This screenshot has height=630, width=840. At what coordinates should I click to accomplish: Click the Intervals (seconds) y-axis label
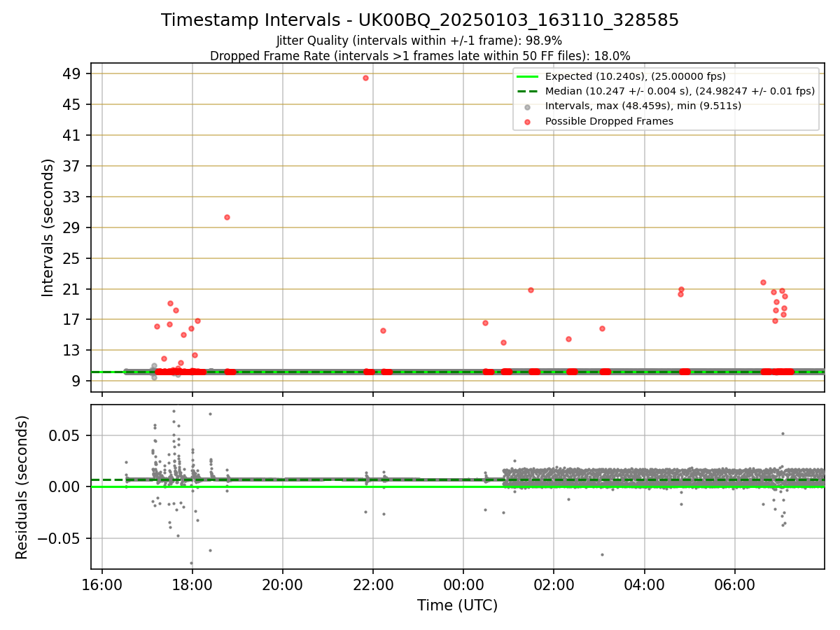click(48, 227)
